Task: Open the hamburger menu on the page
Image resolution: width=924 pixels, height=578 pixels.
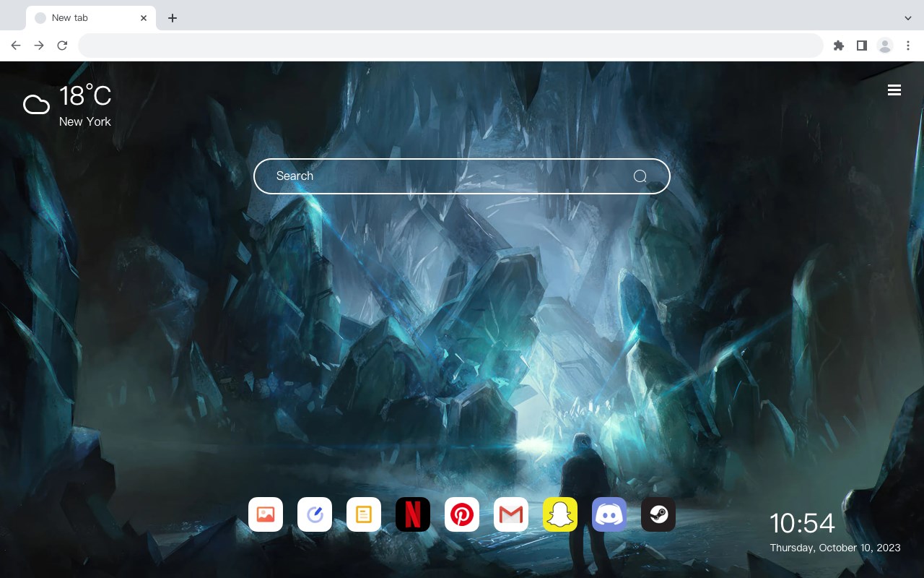Action: point(894,90)
